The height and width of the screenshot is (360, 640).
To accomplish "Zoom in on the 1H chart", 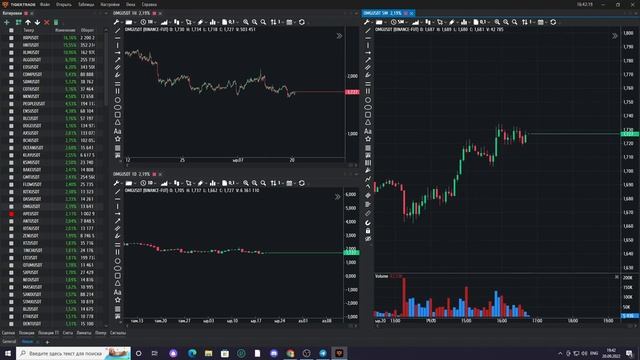I will [x=246, y=22].
